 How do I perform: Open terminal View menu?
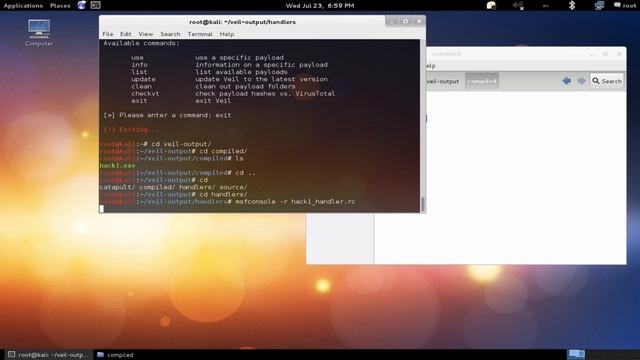click(146, 34)
